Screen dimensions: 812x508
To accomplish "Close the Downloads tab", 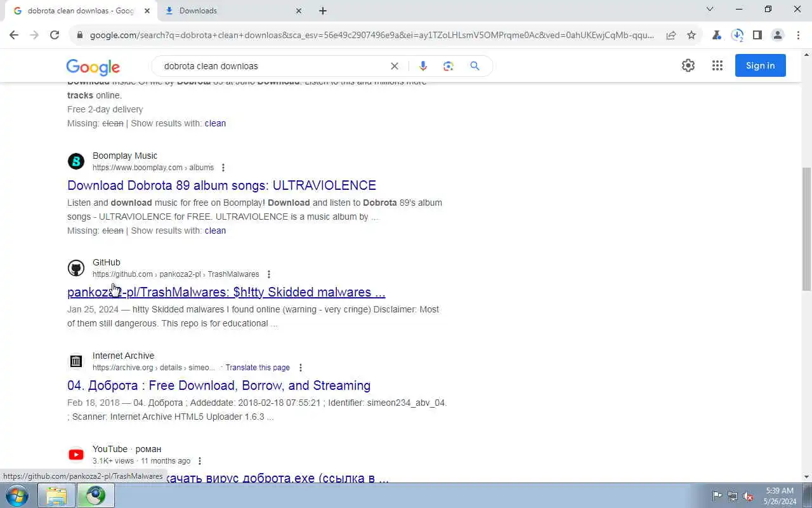I will 299,11.
